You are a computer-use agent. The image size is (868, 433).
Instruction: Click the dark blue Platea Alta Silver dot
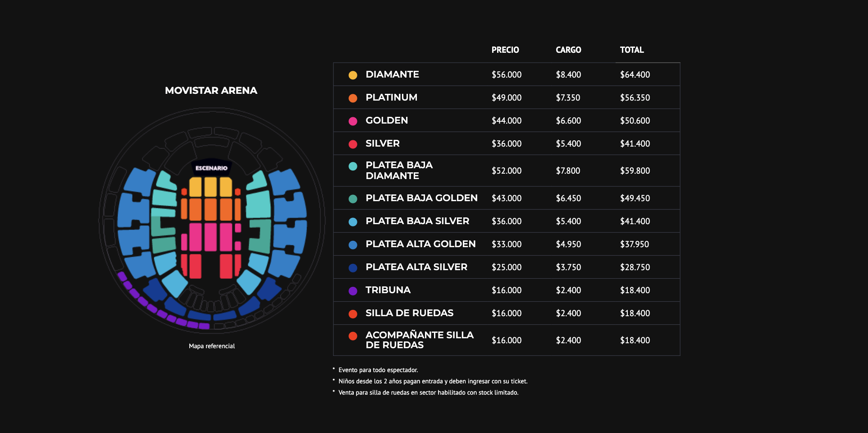[353, 268]
